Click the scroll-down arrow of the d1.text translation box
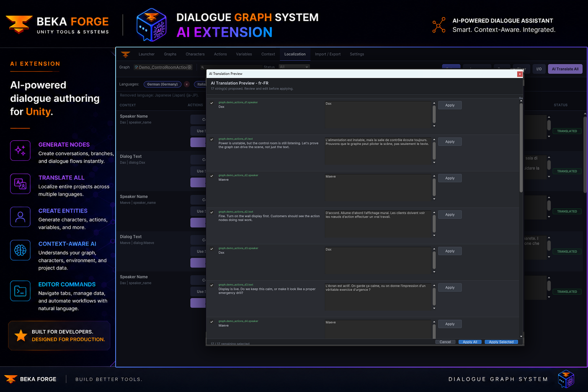This screenshot has width=588, height=392. click(434, 163)
